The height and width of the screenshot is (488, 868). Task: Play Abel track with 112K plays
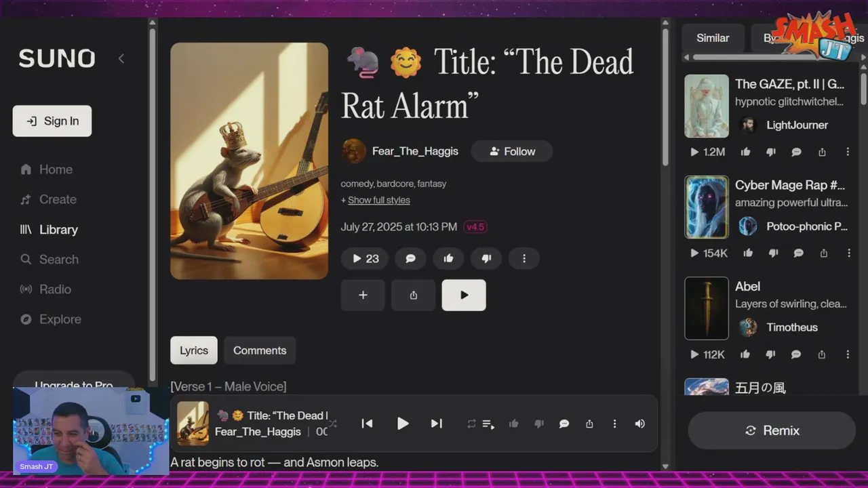tap(708, 354)
